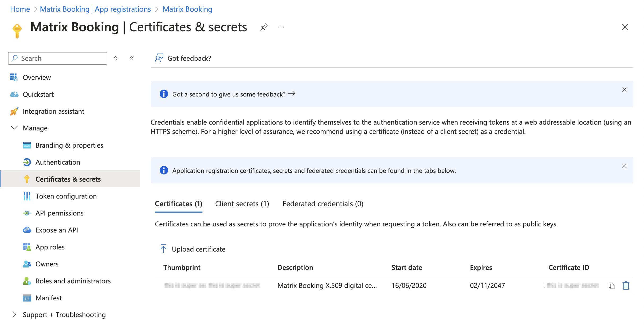Open the Federated credentials tab
Screen dimensions: 644x325
click(x=323, y=204)
